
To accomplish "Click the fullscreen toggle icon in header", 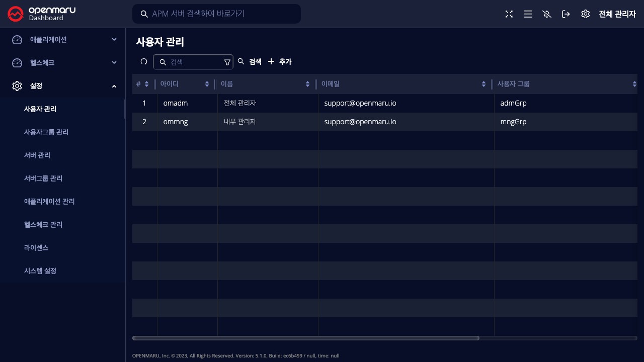I will point(509,14).
